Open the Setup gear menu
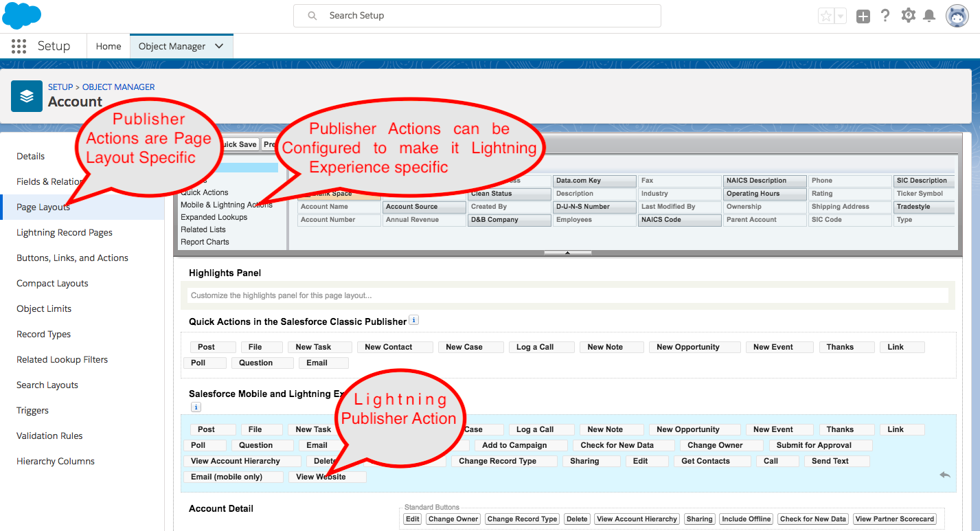The image size is (980, 531). (909, 15)
